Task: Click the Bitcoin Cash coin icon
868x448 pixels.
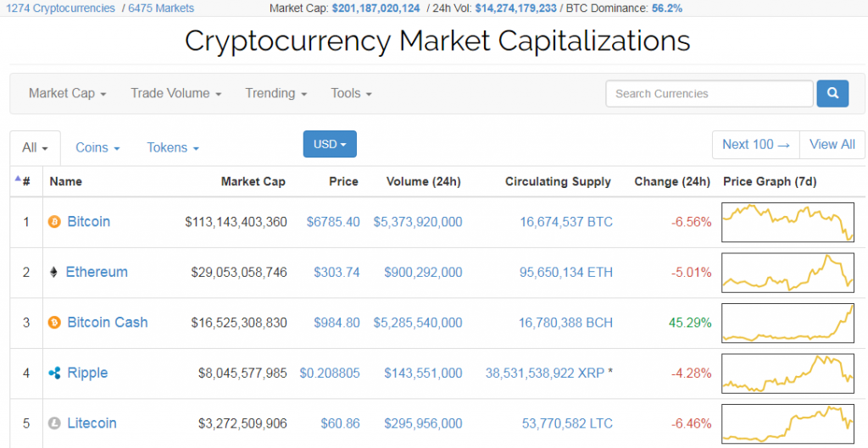Action: [x=54, y=323]
